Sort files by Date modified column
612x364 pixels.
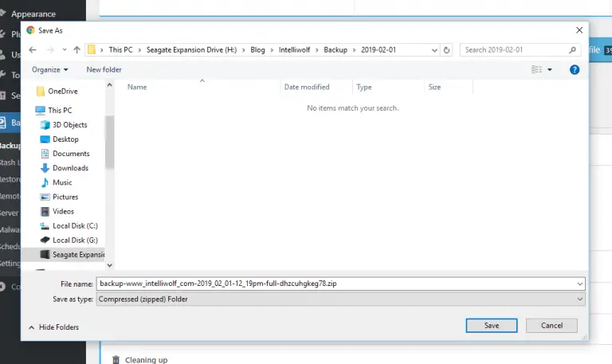click(x=307, y=87)
